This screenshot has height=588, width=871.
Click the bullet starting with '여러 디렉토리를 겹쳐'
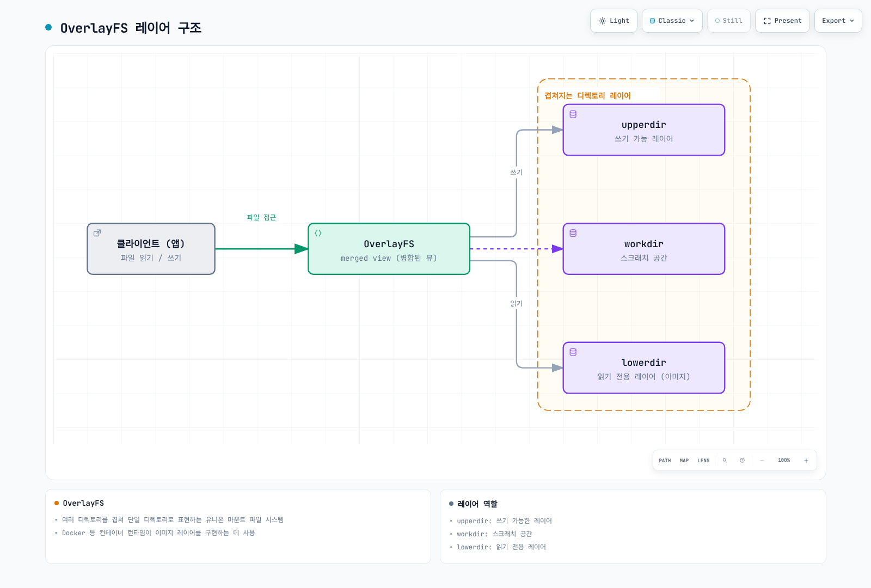click(173, 520)
